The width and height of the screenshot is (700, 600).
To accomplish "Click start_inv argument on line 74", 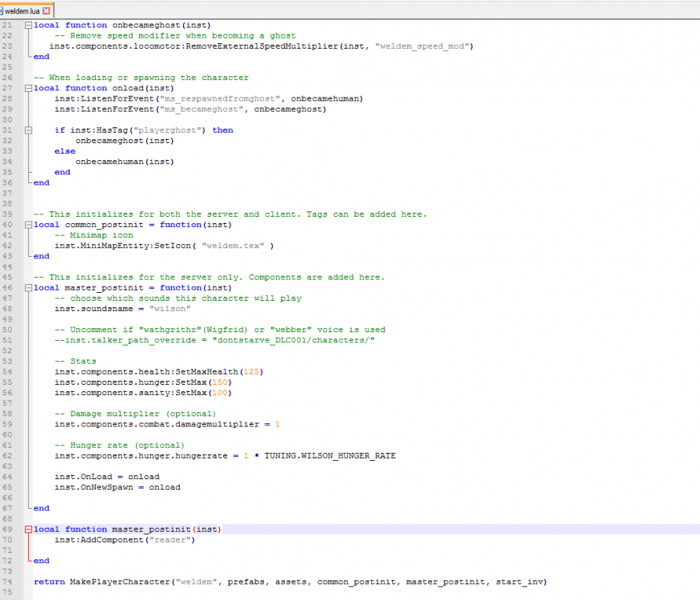I will (x=518, y=582).
